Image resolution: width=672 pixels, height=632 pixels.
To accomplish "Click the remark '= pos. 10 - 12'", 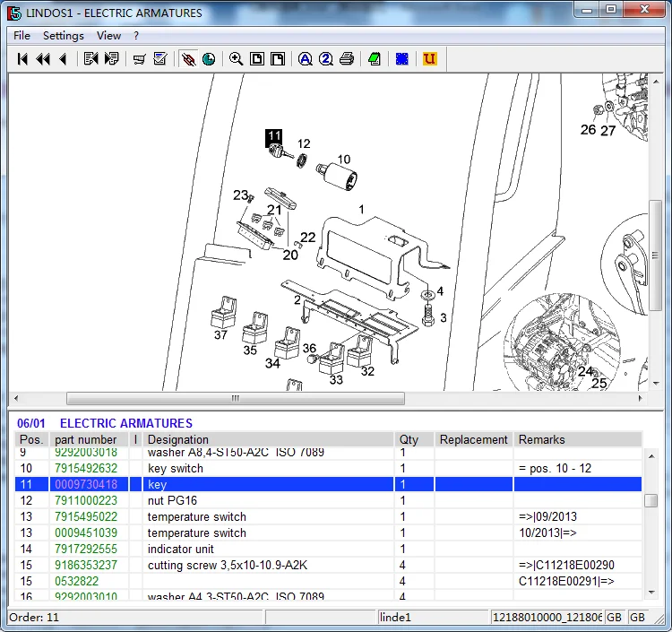I will 555,468.
